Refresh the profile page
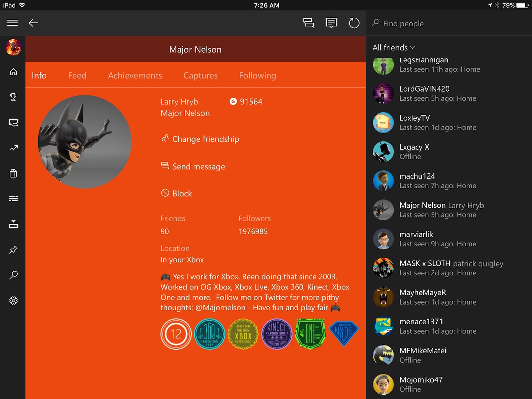 pos(354,23)
